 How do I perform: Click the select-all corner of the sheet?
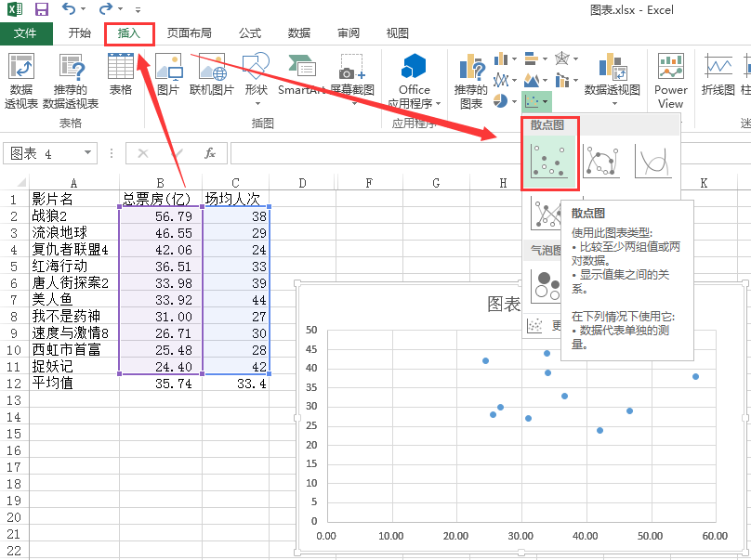[x=20, y=182]
